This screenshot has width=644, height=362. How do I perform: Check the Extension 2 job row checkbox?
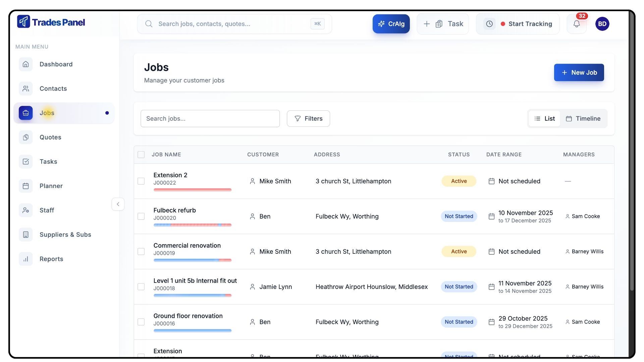point(141,181)
